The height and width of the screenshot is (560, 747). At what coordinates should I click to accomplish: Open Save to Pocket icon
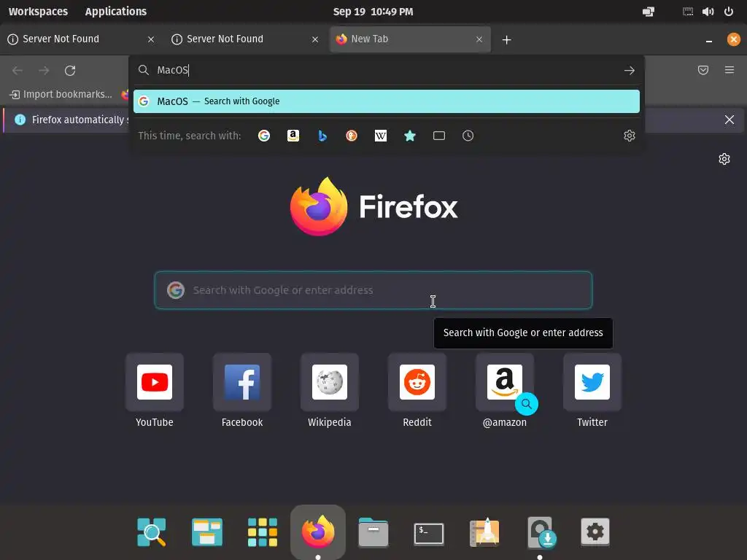[x=703, y=70]
